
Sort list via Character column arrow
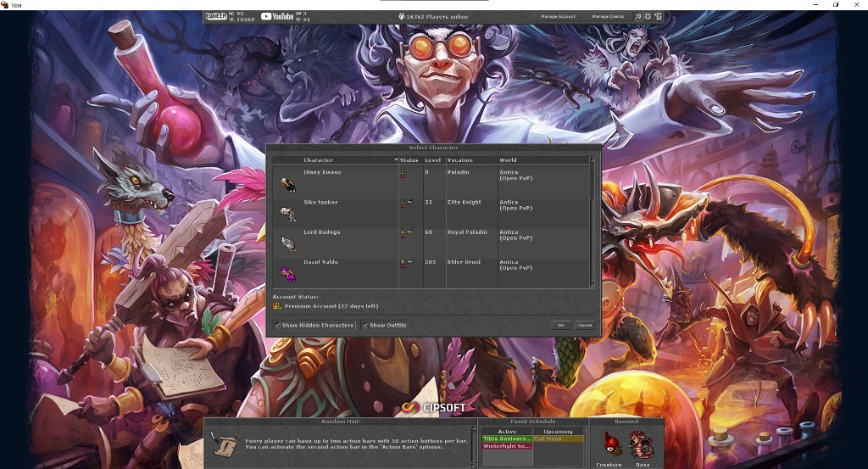coord(395,159)
